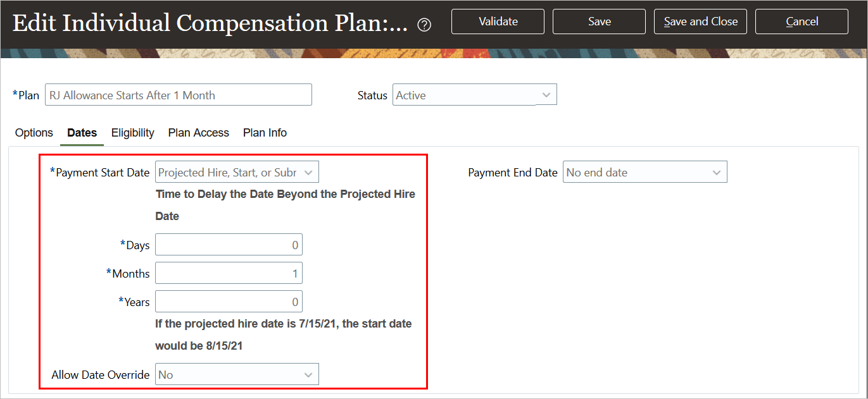Click the Plan name input field
This screenshot has width=868, height=399.
point(178,95)
